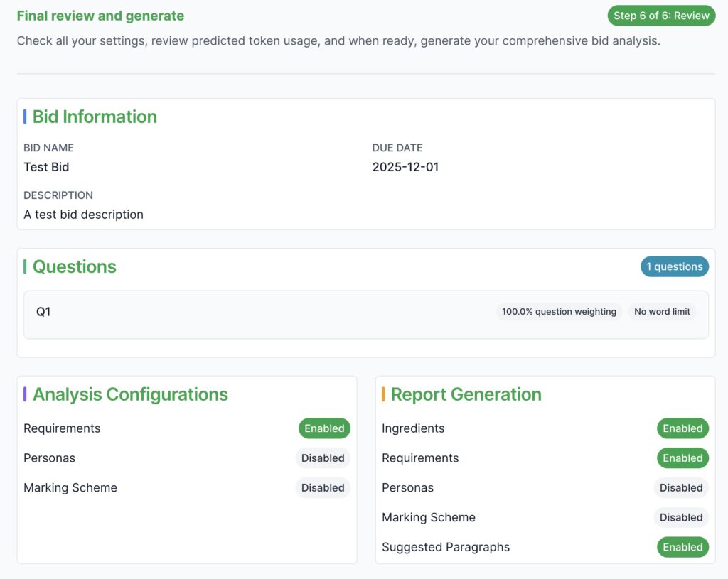Click the Test Bid name value

pyautogui.click(x=46, y=167)
